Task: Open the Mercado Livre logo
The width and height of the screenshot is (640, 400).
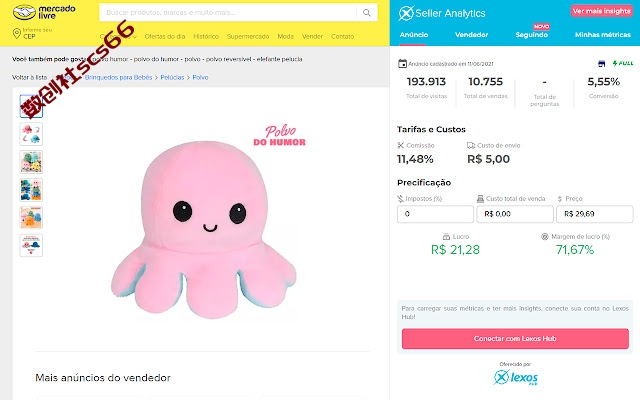Action: (44, 12)
